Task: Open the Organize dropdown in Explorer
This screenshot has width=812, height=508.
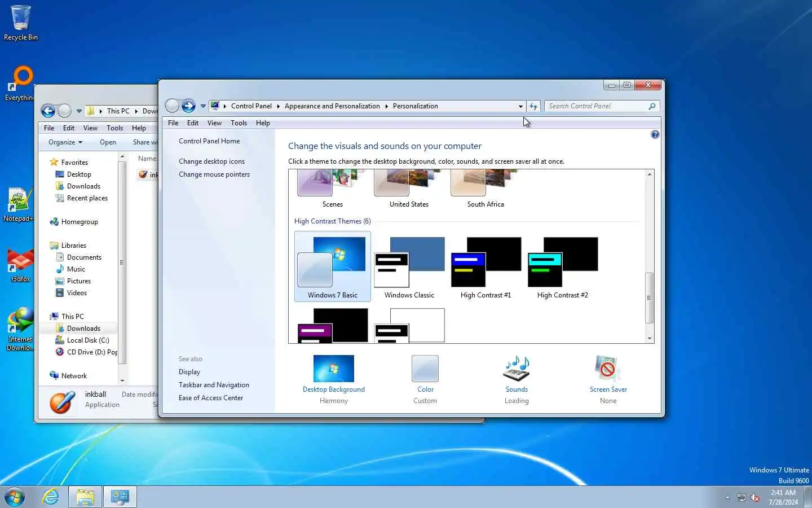Action: click(65, 142)
